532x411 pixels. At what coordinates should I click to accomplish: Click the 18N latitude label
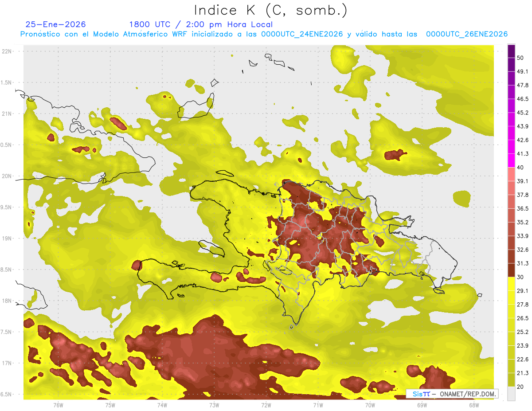7,301
